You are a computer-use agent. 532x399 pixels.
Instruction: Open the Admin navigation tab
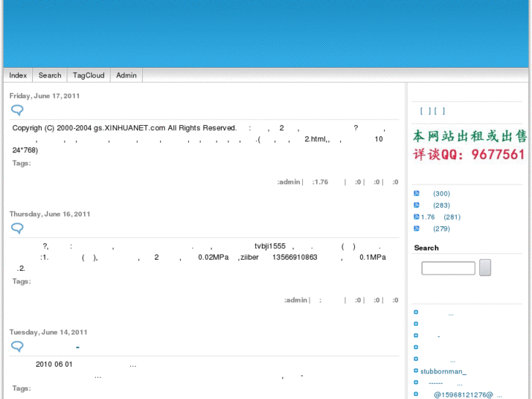coord(126,75)
